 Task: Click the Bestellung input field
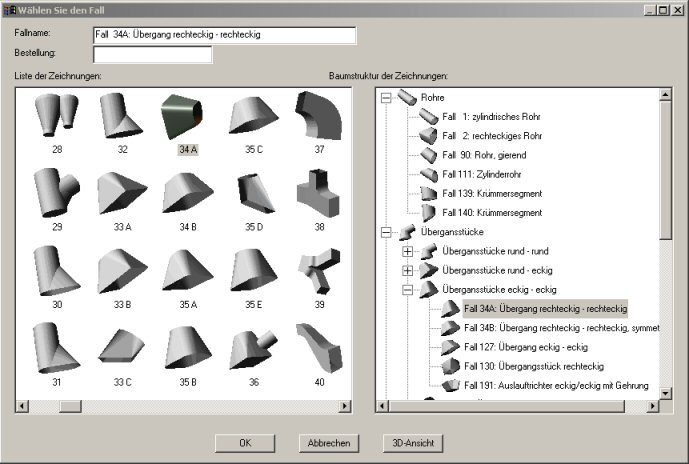coord(152,55)
